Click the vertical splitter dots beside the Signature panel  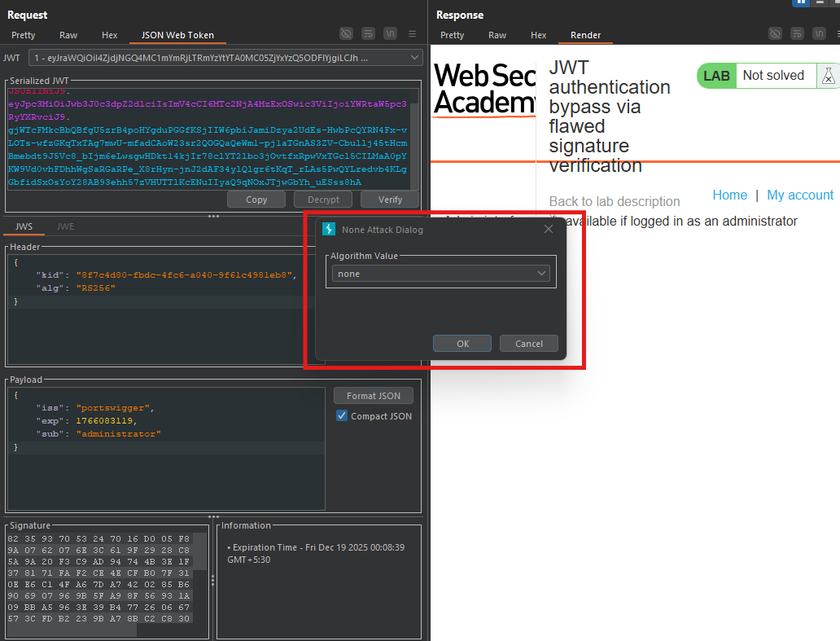point(212,581)
